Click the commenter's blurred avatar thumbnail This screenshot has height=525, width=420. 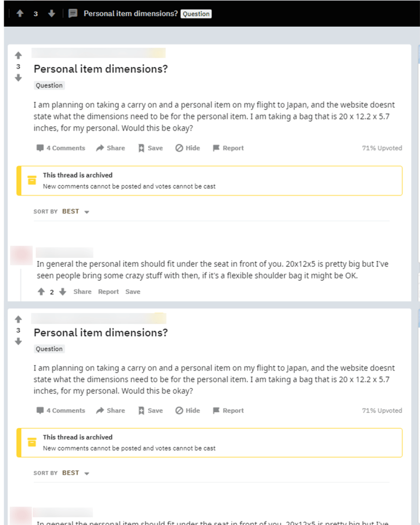21,255
